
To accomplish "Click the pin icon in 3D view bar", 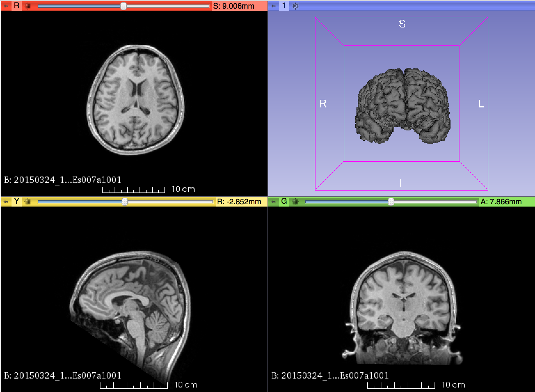I will pyautogui.click(x=274, y=6).
